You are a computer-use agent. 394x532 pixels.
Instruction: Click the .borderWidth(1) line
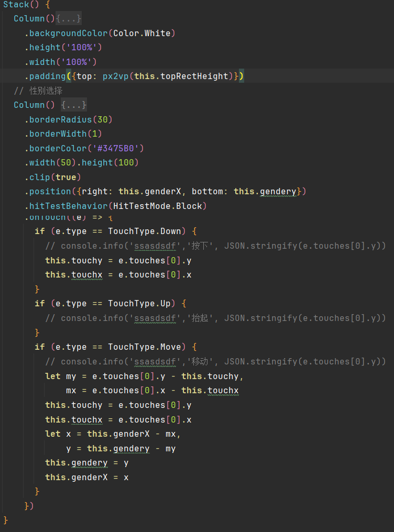click(x=63, y=134)
